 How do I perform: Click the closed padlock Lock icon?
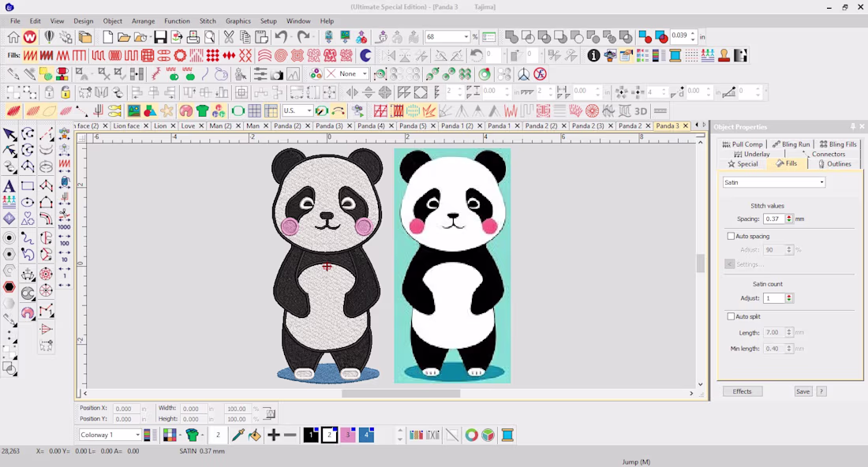[x=49, y=92]
